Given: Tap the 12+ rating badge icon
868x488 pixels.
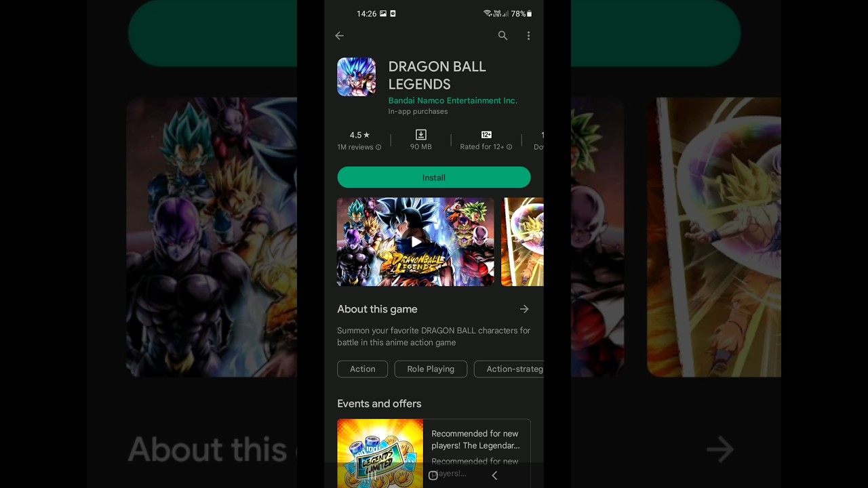Looking at the screenshot, I should click(x=486, y=135).
